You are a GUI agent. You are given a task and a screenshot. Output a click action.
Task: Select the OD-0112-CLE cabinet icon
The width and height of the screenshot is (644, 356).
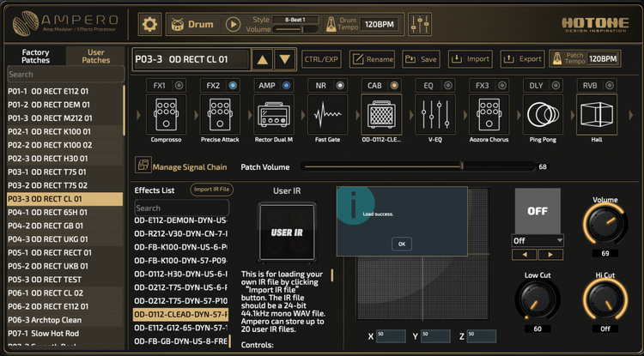(381, 114)
